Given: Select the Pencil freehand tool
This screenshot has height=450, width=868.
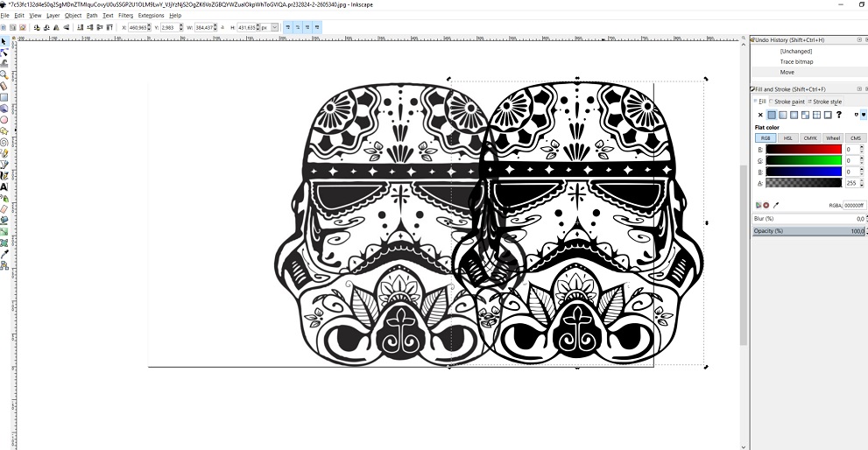Looking at the screenshot, I should pos(4,153).
